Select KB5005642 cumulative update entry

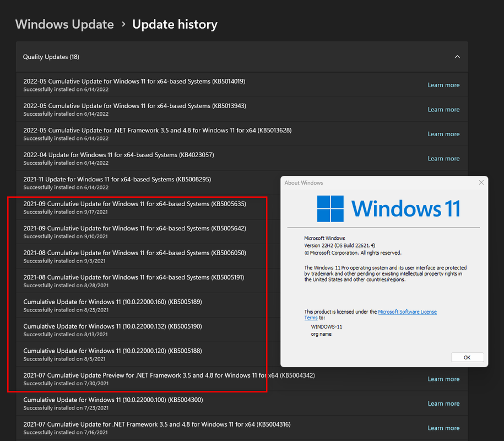click(x=148, y=232)
